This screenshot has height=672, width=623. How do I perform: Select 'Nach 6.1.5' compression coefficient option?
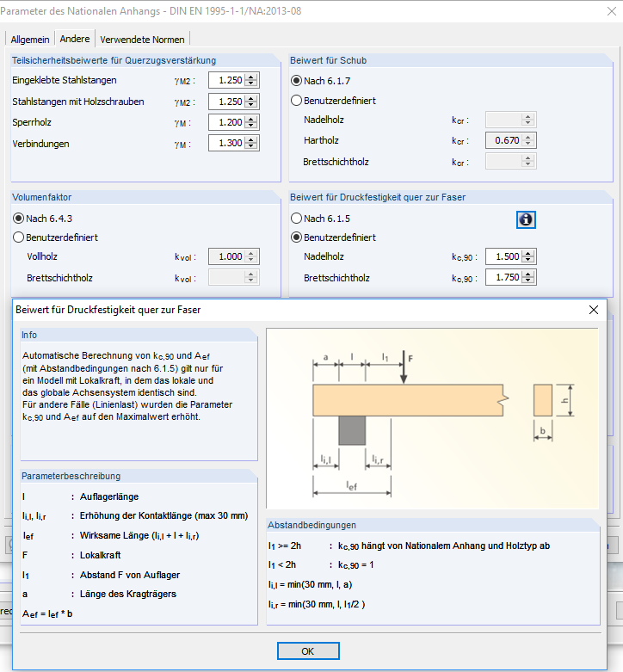[x=297, y=219]
